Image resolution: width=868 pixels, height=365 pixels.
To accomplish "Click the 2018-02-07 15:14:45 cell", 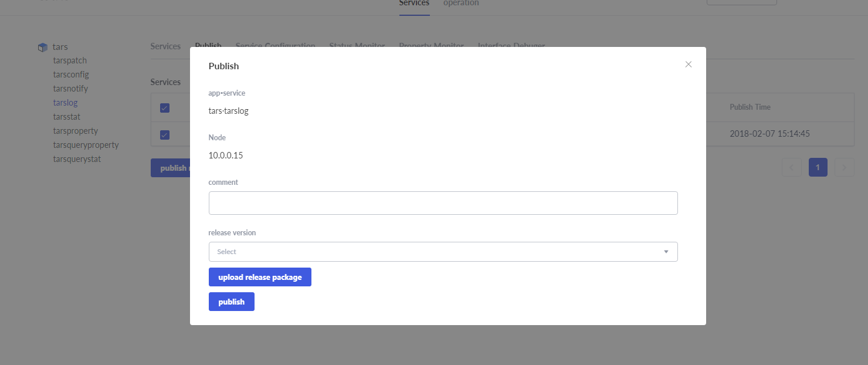I will coord(769,134).
